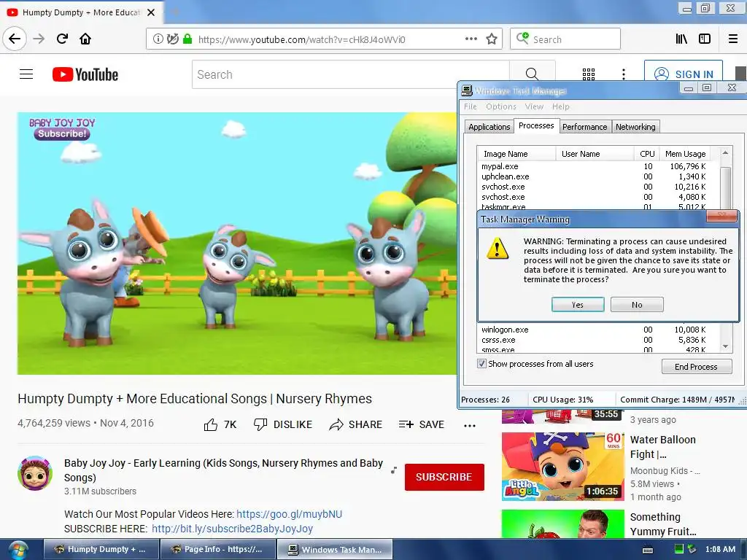This screenshot has height=560, width=747.
Task: Open the browser home page icon
Action: point(85,39)
